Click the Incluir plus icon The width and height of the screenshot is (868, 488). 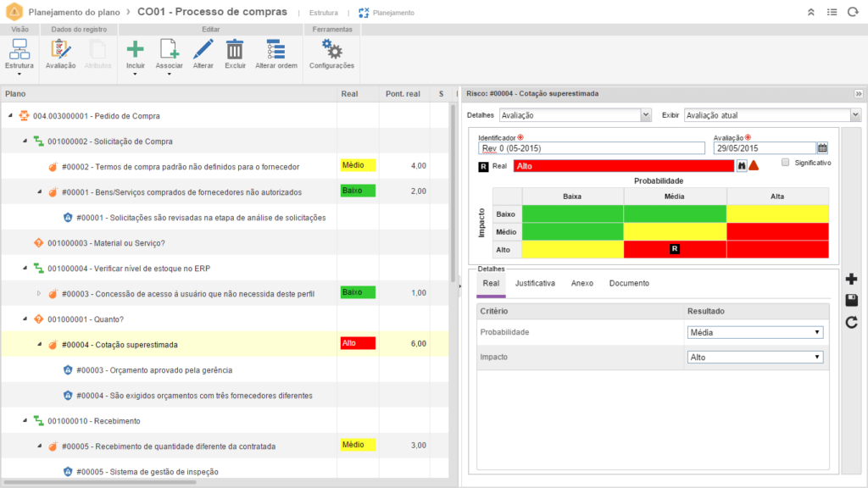[x=135, y=50]
